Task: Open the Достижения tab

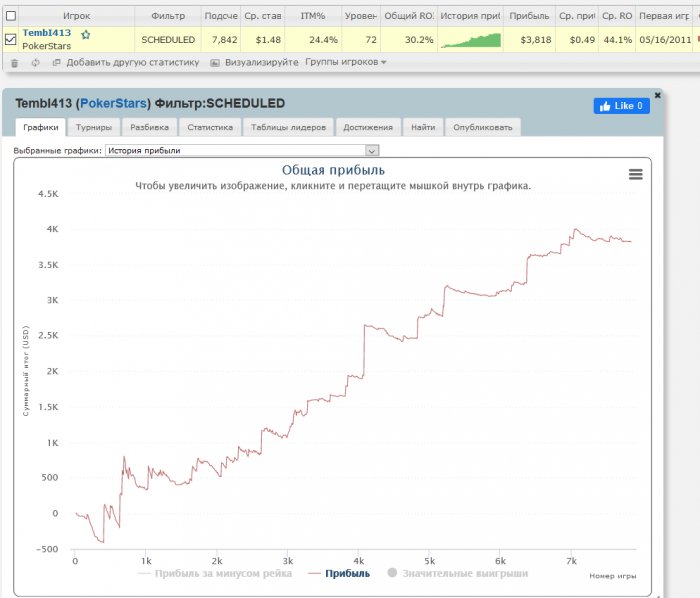Action: [368, 127]
